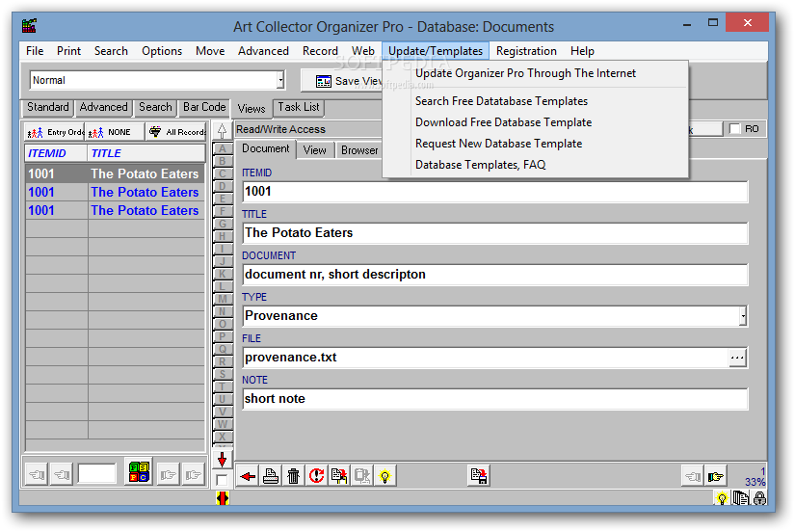Click the red left arrow record button
This screenshot has height=532, width=795.
[x=248, y=476]
